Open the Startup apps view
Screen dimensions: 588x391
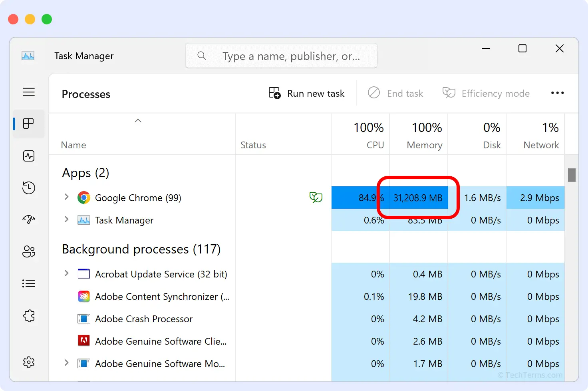click(x=29, y=219)
